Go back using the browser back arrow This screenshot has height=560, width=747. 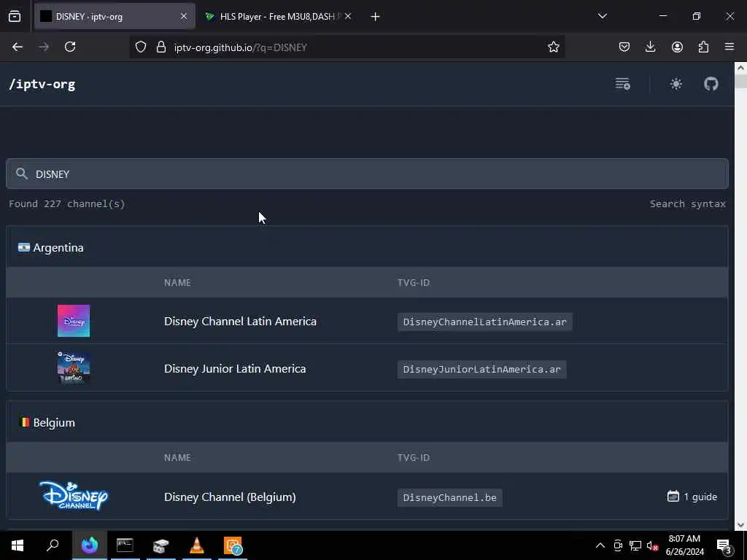[18, 47]
